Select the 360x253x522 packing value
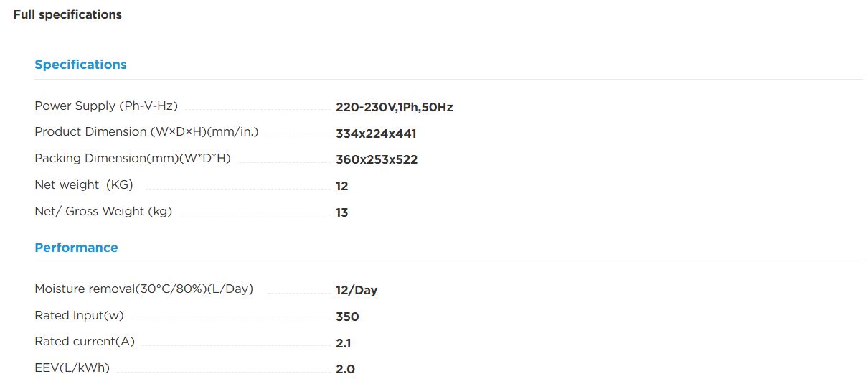The width and height of the screenshot is (868, 379). (x=377, y=160)
